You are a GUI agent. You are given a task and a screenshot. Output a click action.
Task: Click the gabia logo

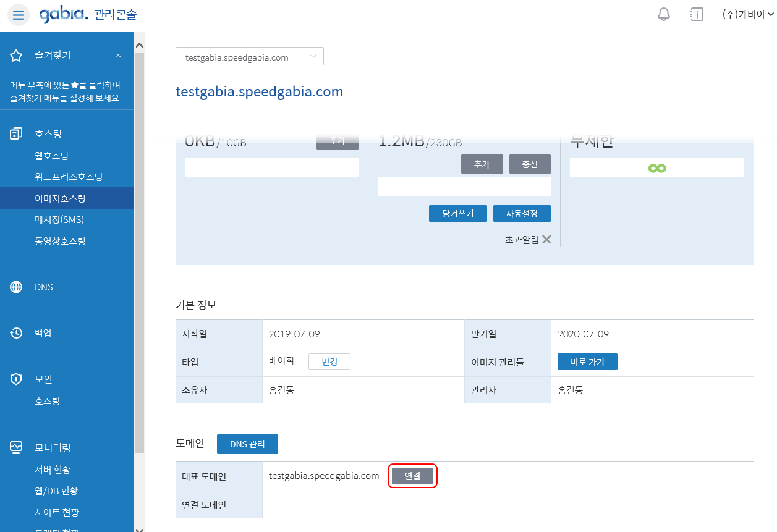(x=64, y=15)
